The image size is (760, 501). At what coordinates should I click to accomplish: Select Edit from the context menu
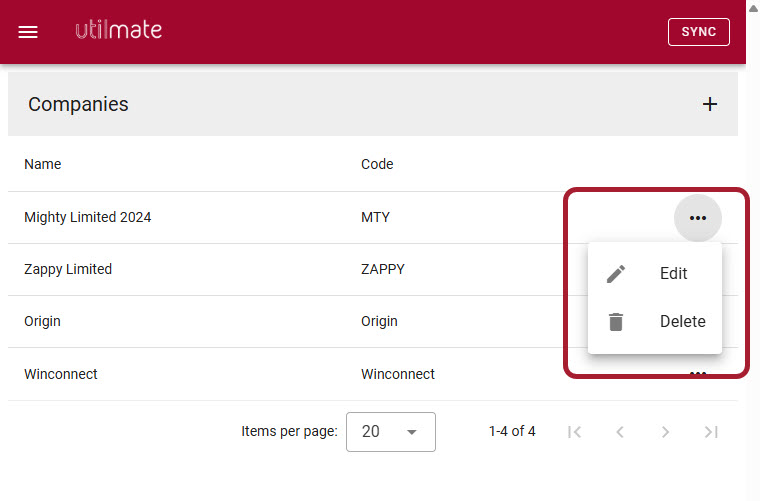pos(654,273)
